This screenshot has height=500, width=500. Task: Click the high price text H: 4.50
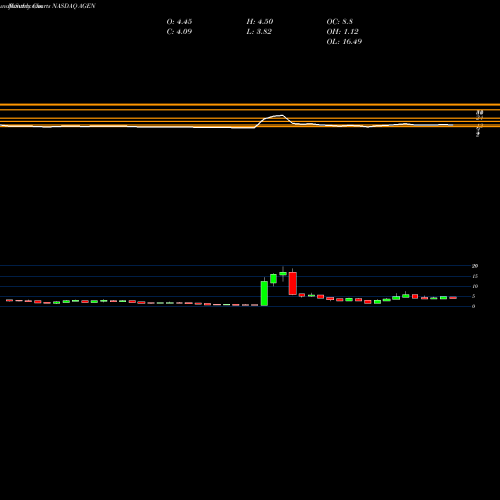pos(260,22)
